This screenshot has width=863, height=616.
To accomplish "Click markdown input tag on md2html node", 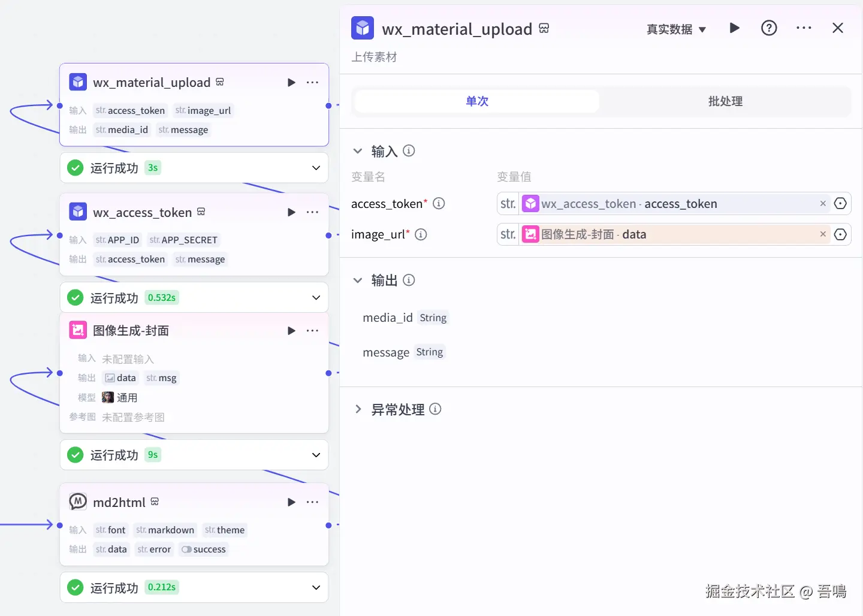I will click(165, 530).
